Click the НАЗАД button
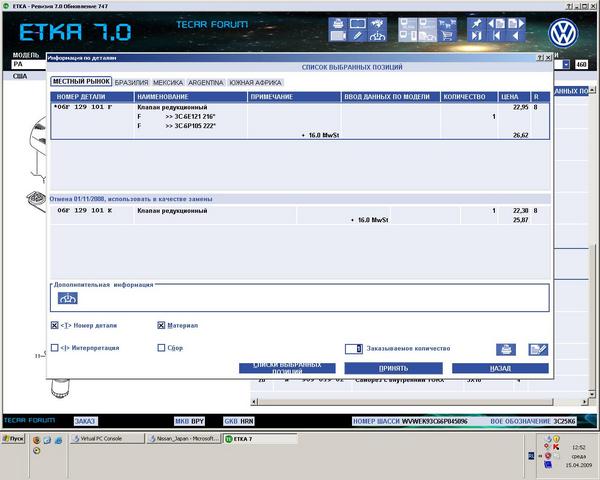This screenshot has height=480, width=600. click(x=500, y=368)
